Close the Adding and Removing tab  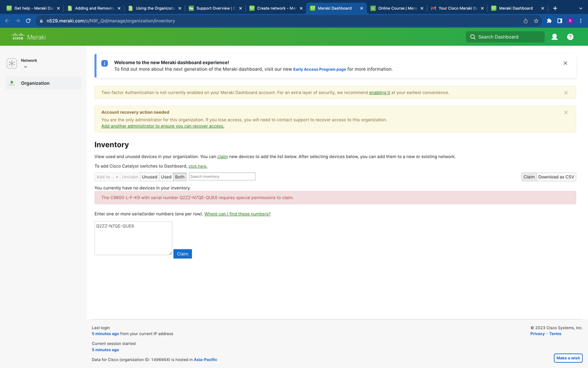pos(119,8)
